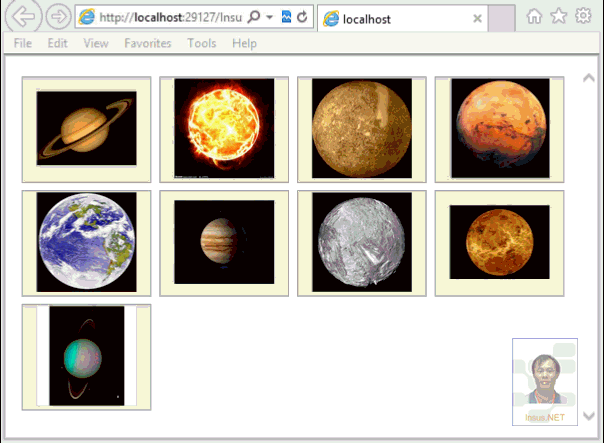This screenshot has width=604, height=443.
Task: Open the Help menu
Action: pos(244,43)
